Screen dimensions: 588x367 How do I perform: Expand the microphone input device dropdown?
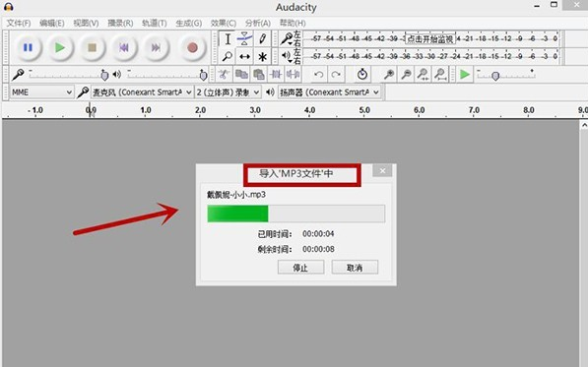142,92
